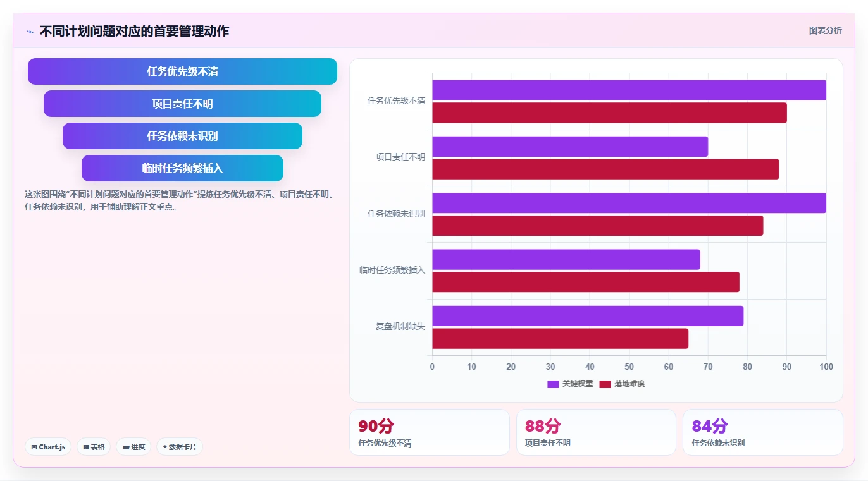This screenshot has height=481, width=868.
Task: Click the purple bar for 复盘机制缺失
Action: coord(588,316)
